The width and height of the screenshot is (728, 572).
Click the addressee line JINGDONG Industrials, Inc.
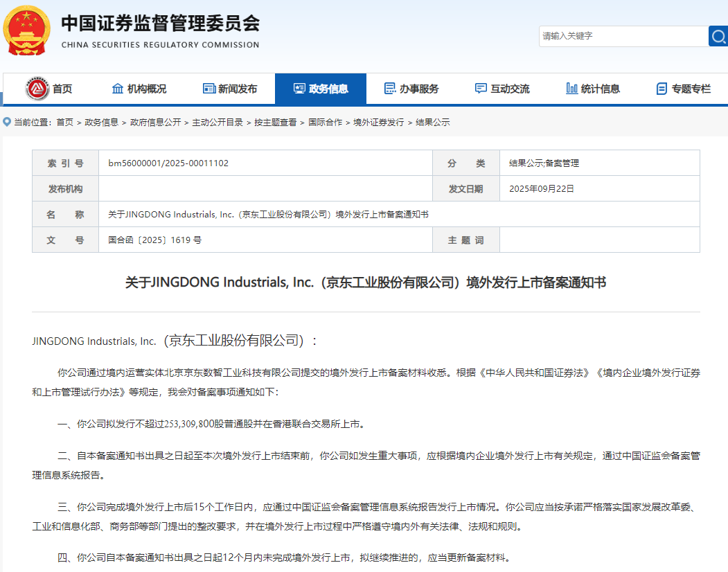(174, 341)
